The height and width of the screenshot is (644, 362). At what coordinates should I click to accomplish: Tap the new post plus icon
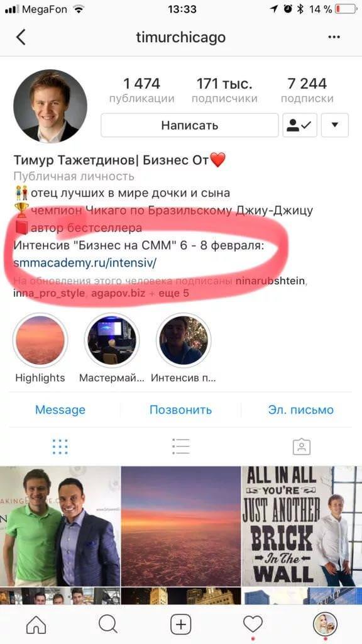180,625
